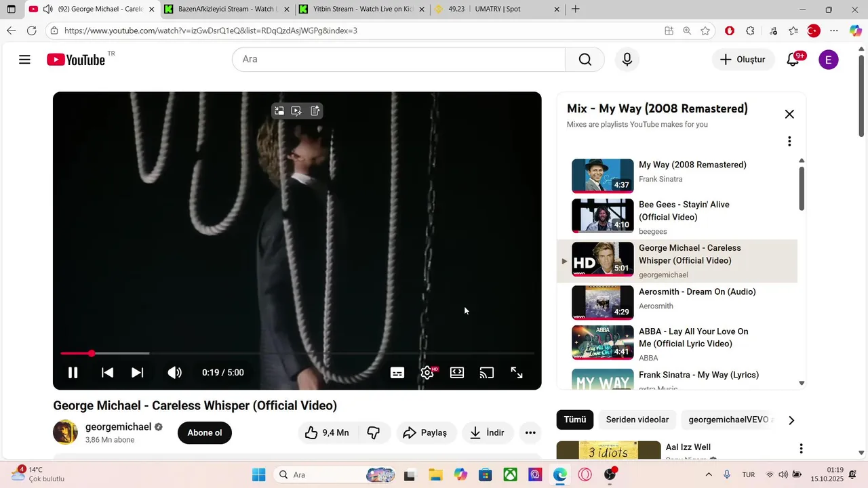
Task: Switch to Yitbin Stream tab
Action: coord(361,9)
